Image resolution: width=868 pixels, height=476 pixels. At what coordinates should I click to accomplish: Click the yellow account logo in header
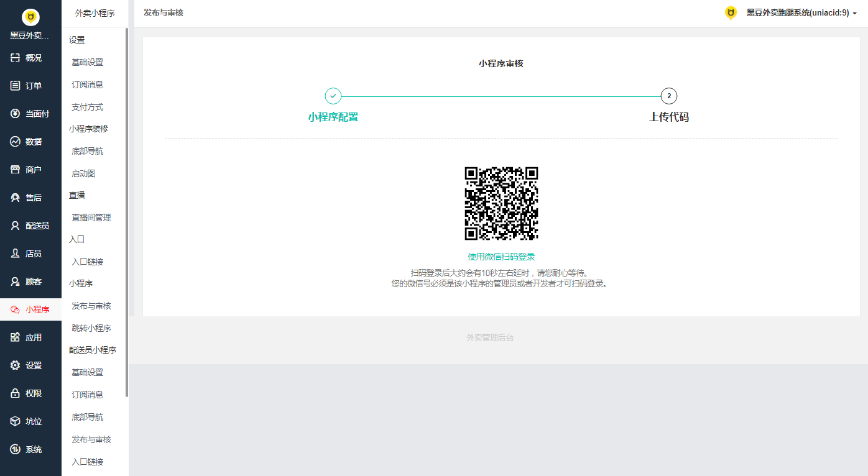pyautogui.click(x=731, y=12)
